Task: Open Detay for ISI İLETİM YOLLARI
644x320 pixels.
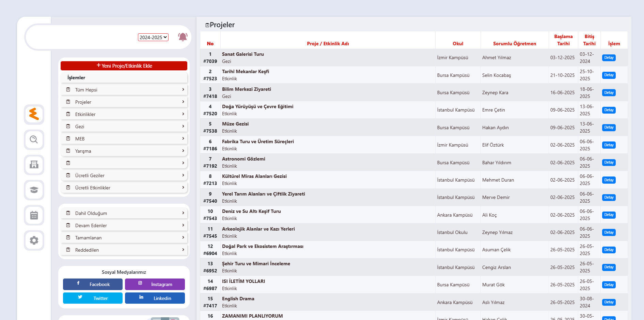Action: (609, 285)
